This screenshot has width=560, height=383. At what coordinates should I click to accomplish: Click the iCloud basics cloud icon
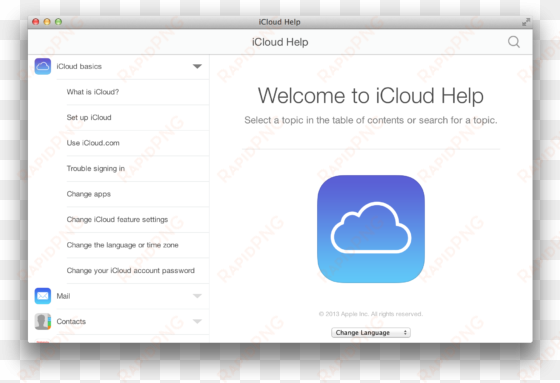[x=42, y=66]
